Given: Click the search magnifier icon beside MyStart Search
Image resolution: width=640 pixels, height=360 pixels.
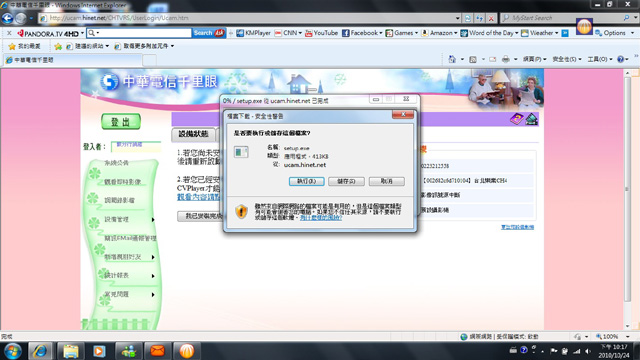Looking at the screenshot, I should (x=626, y=18).
